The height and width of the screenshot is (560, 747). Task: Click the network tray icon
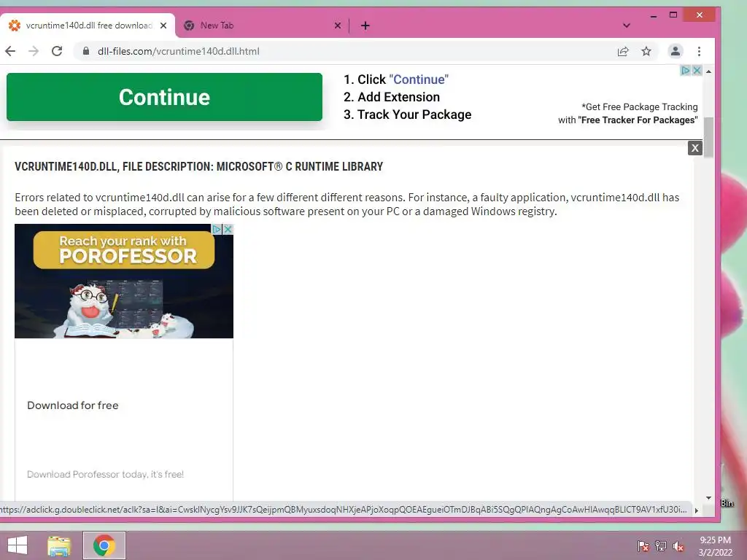click(661, 546)
